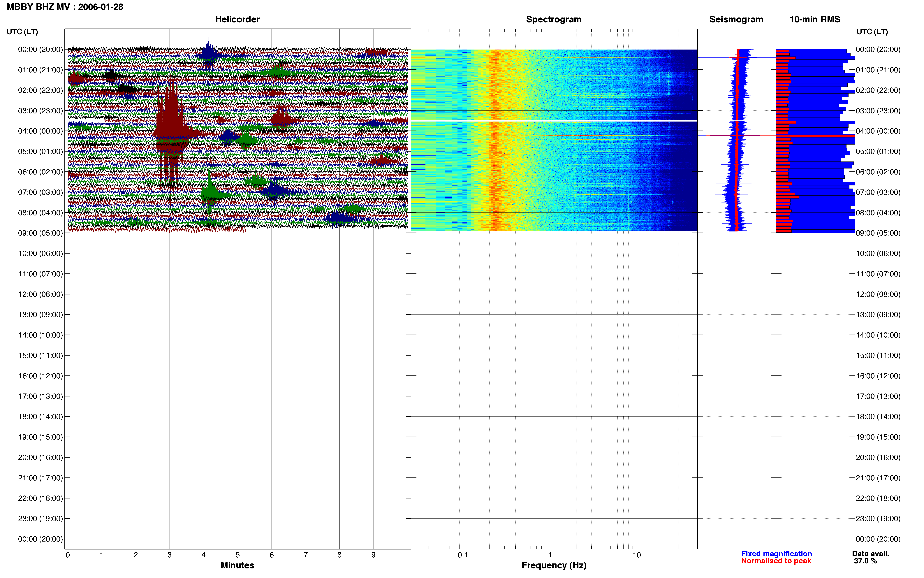The width and height of the screenshot is (924, 578).
Task: Click left axis label '23:00 (19:00)'
Action: point(41,519)
